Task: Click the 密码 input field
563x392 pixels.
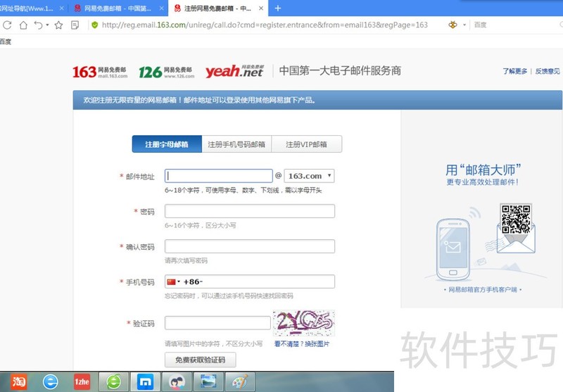Action: coord(250,211)
